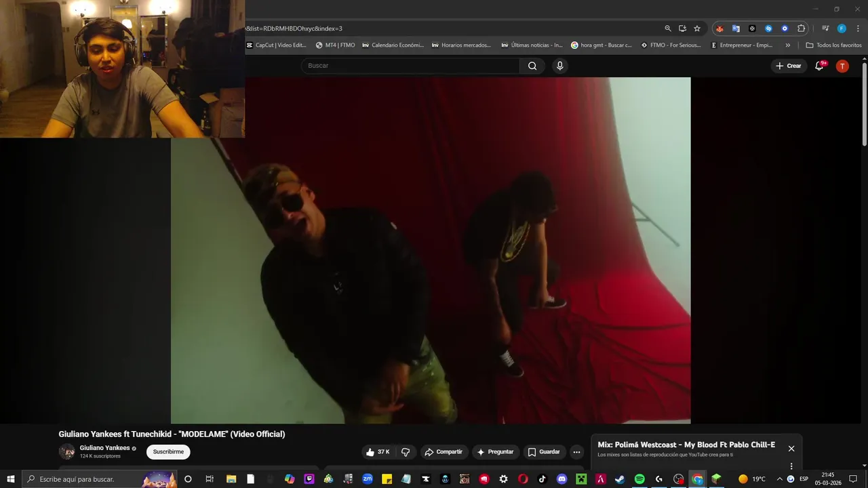Click the music video player
The image size is (868, 488).
point(431,250)
